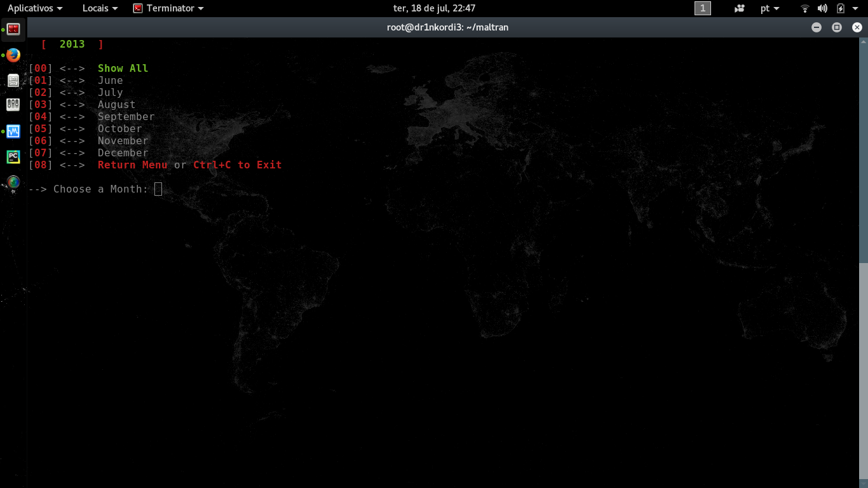This screenshot has width=868, height=488.
Task: Click the September option text
Action: click(126, 117)
